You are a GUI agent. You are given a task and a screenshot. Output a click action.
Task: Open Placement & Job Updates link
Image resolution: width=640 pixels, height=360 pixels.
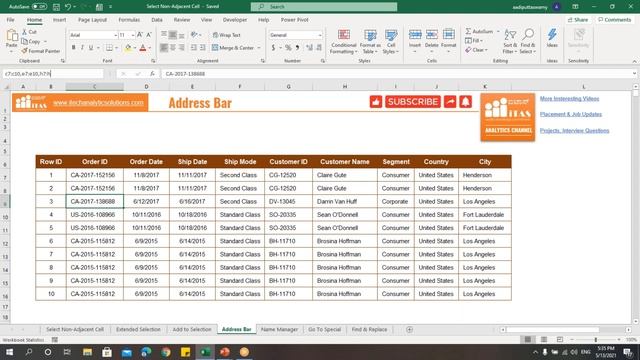571,114
